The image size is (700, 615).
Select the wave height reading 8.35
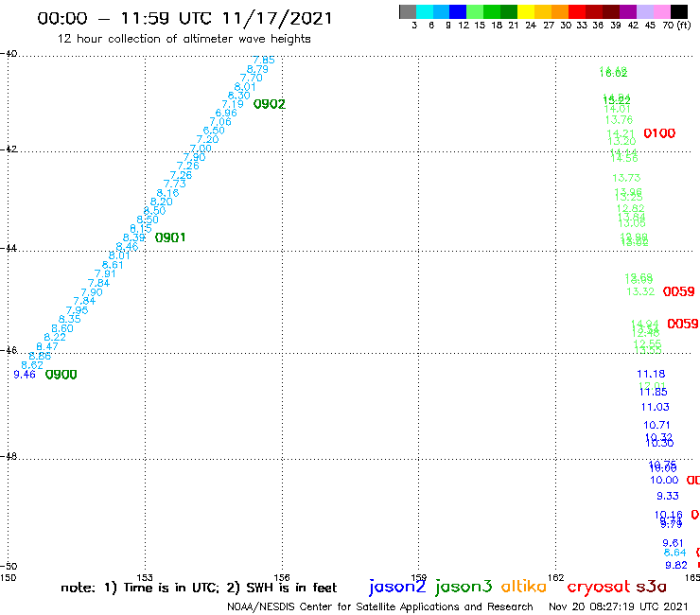(70, 320)
